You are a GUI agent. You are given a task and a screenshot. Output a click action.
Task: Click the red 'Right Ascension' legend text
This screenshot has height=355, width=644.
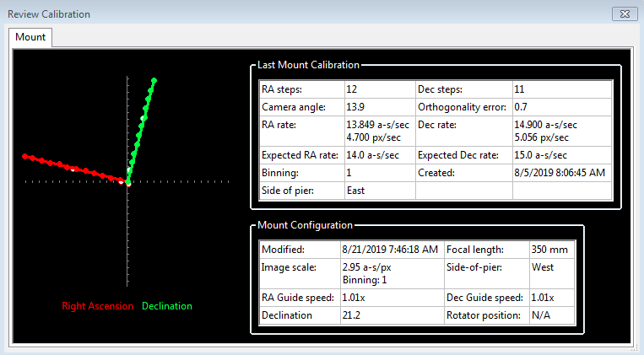coord(98,306)
